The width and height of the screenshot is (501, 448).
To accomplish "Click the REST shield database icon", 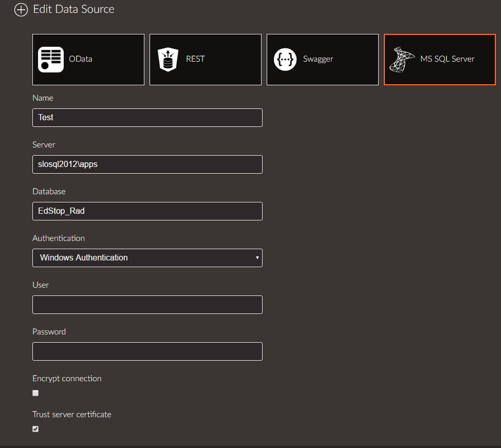I will pyautogui.click(x=168, y=60).
